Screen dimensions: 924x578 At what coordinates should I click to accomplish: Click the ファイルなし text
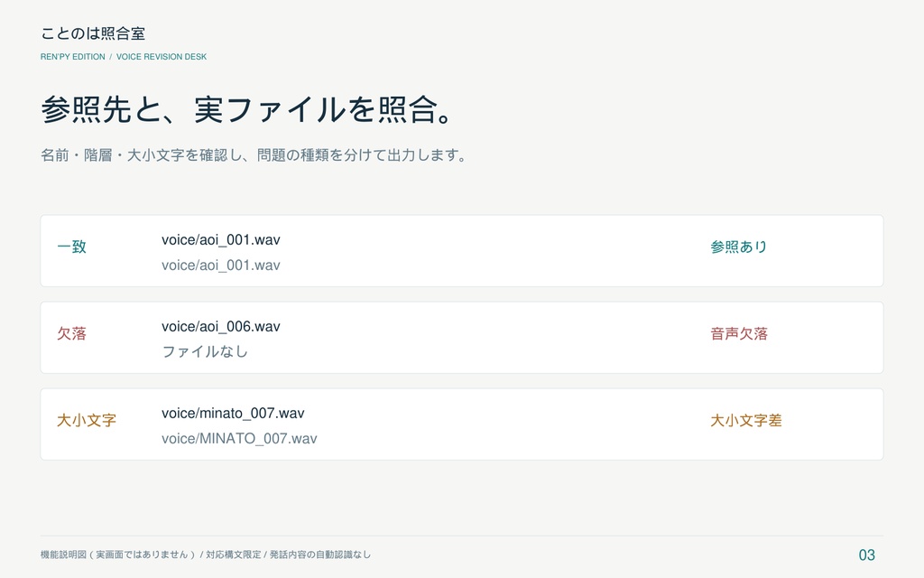[205, 351]
